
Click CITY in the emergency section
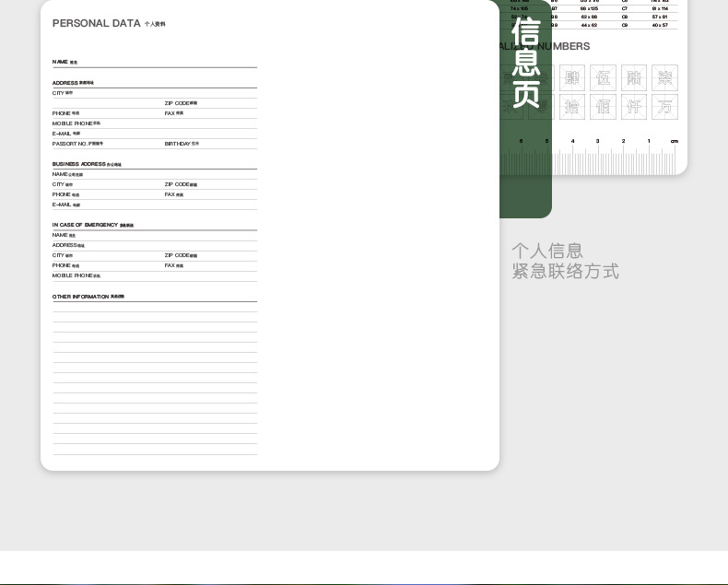63,255
